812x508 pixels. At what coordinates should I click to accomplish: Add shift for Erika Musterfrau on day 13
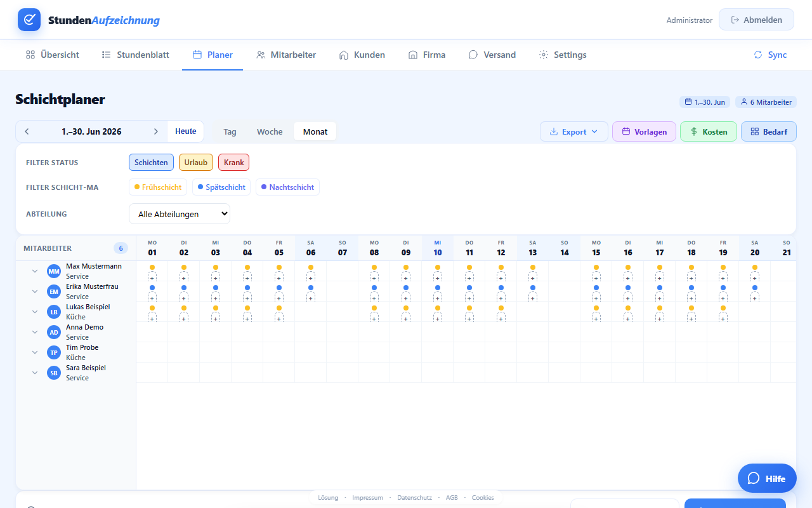[533, 298]
